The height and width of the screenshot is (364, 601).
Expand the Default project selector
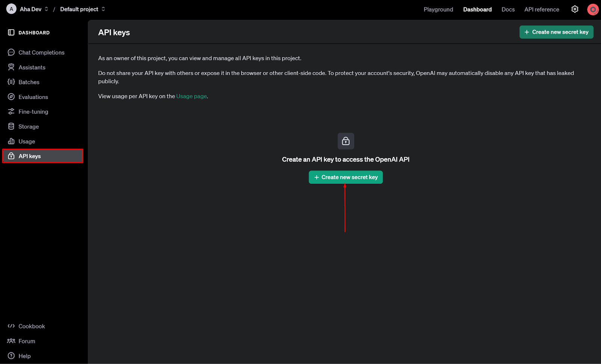[x=103, y=9]
